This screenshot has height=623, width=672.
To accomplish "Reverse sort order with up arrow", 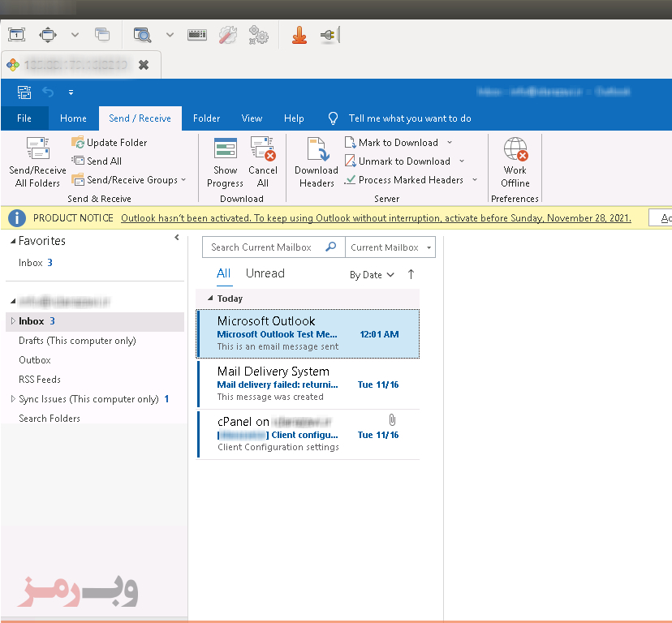I will (411, 274).
